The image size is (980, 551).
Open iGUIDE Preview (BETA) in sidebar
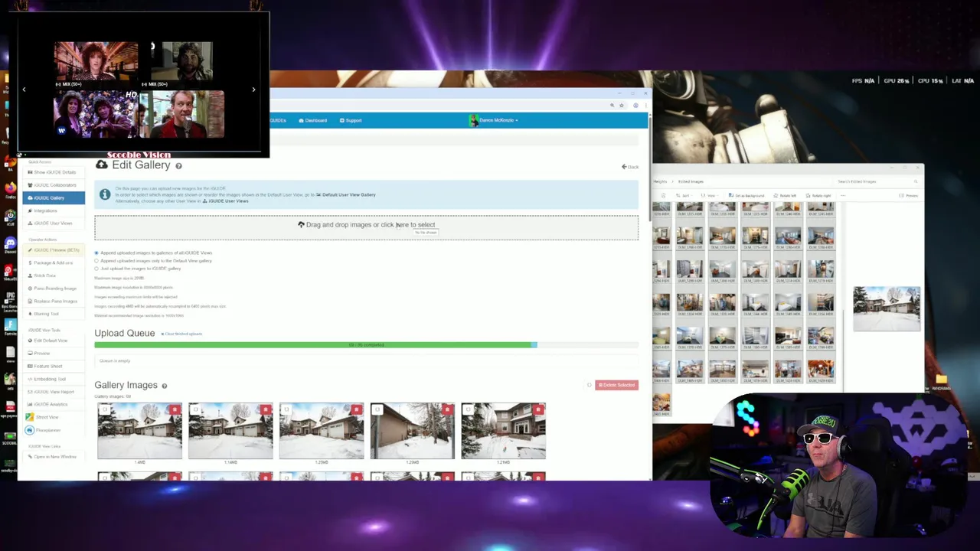[52, 249]
